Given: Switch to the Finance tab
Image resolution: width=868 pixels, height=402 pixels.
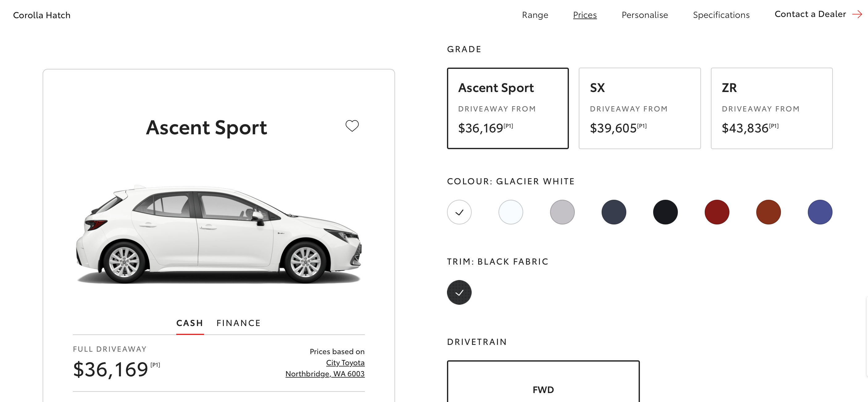Looking at the screenshot, I should [238, 323].
